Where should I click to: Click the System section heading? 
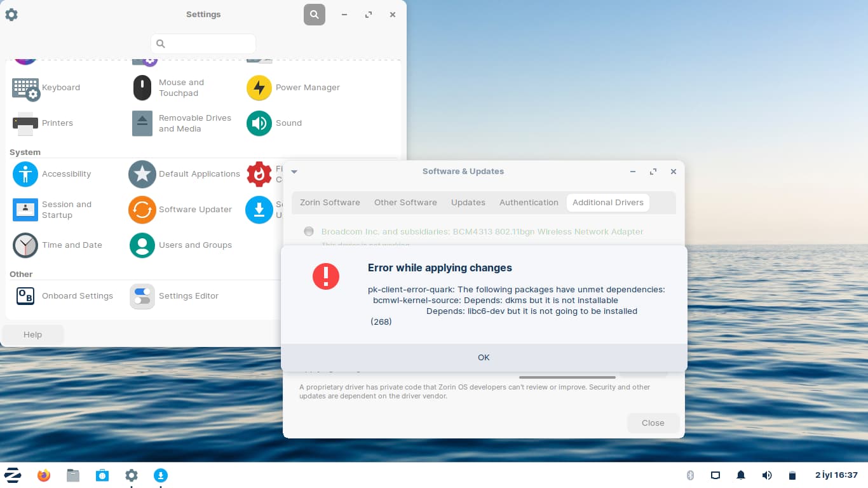25,152
